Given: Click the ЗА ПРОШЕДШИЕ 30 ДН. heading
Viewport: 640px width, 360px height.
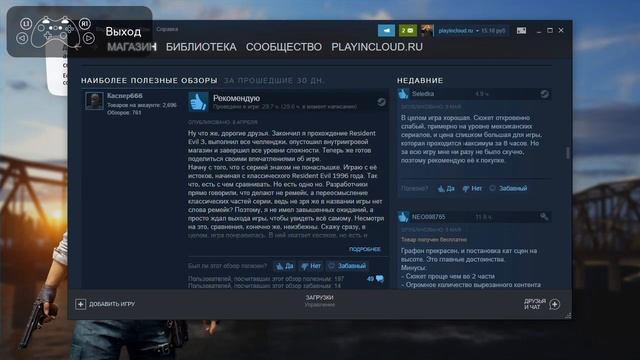Looking at the screenshot, I should point(273,80).
